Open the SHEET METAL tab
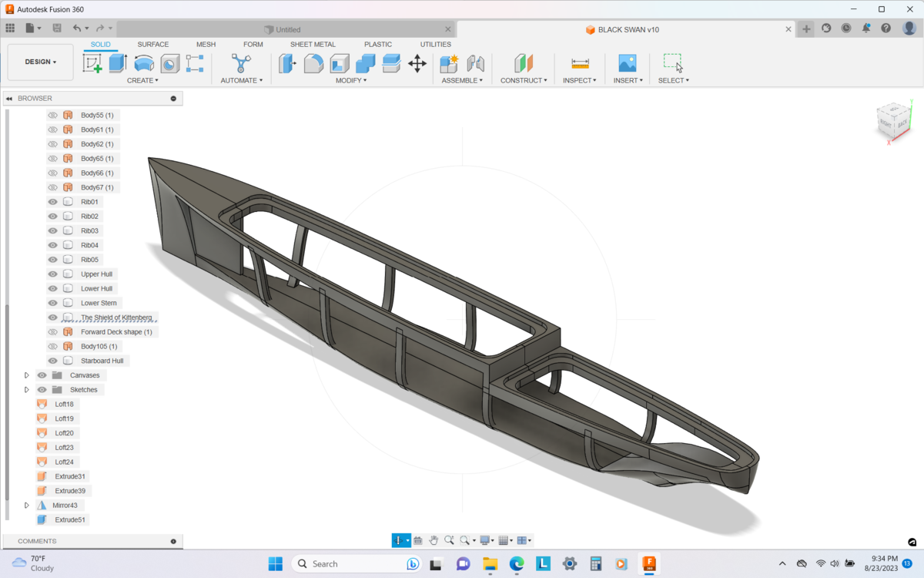The image size is (924, 578). coord(313,45)
